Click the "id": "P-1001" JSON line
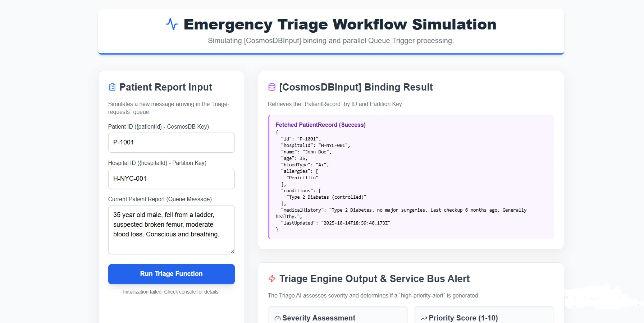Viewport: 644px width, 323px height. 301,139
